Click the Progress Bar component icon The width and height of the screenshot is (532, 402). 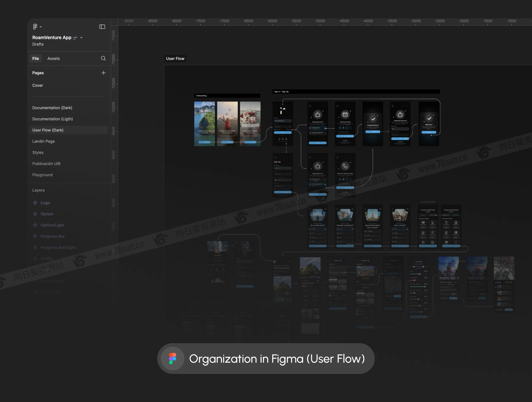[35, 236]
